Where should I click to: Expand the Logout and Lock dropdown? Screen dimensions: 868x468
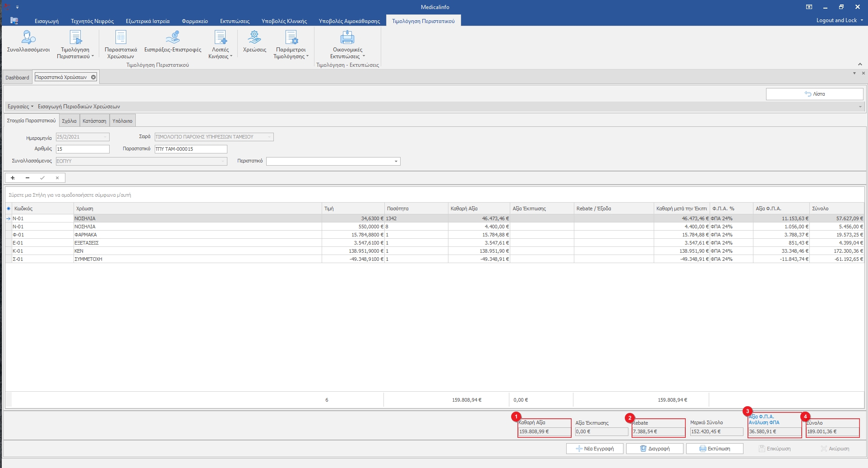click(x=861, y=20)
